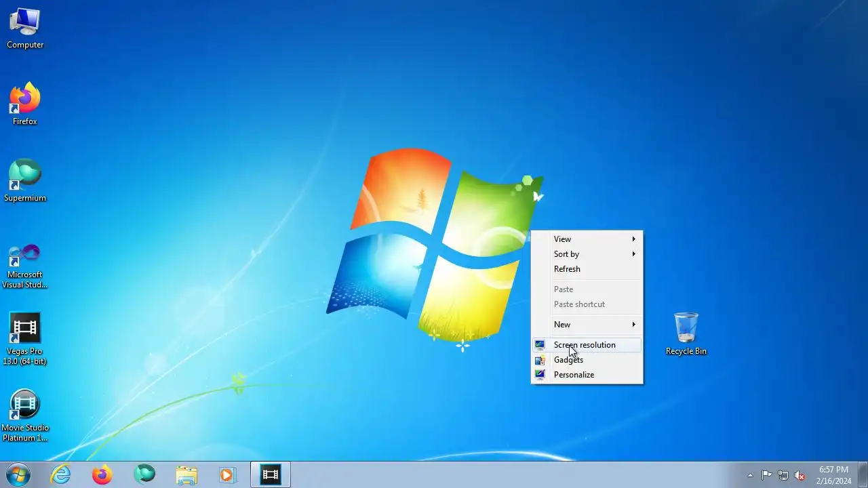Expand the Sort by submenu
This screenshot has height=488, width=868.
(x=587, y=254)
